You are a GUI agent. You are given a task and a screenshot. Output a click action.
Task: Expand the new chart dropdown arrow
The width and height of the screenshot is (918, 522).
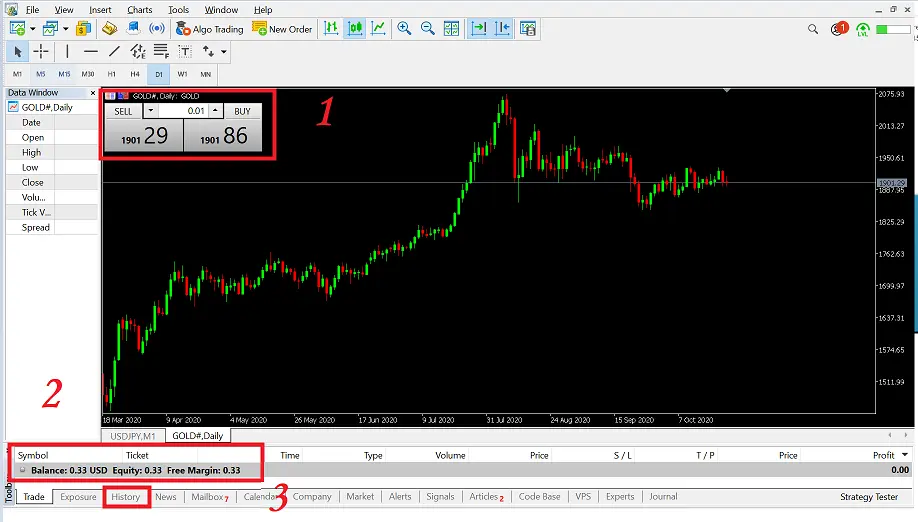(x=33, y=29)
